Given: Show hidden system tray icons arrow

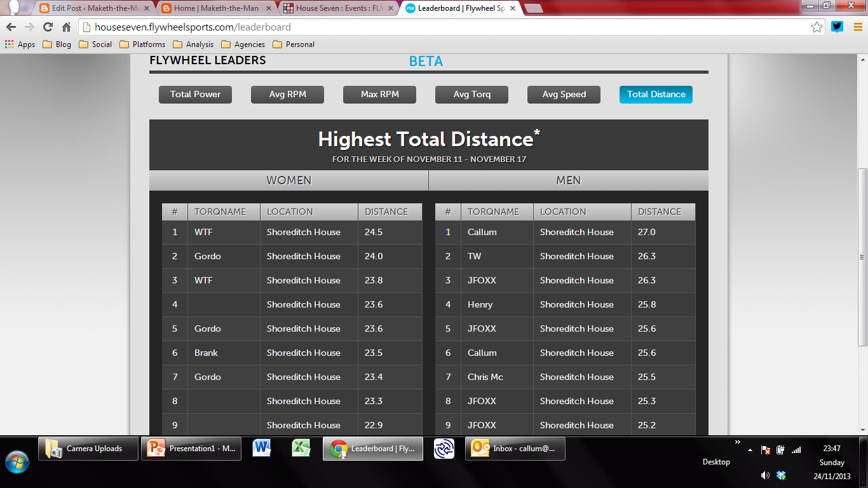Looking at the screenshot, I should (x=750, y=450).
